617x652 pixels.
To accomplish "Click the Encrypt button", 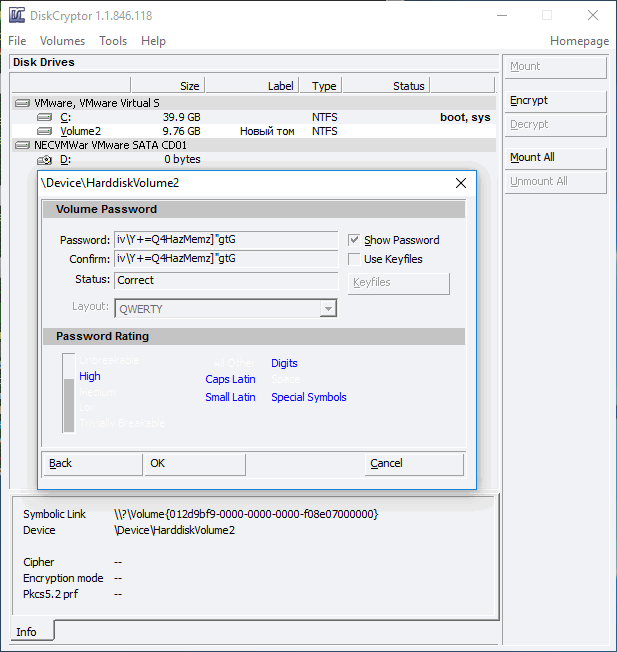I will pos(556,101).
